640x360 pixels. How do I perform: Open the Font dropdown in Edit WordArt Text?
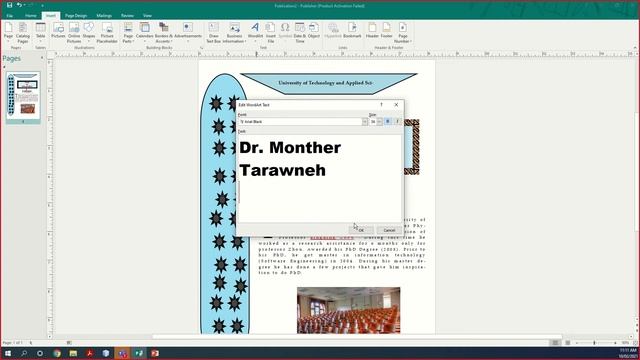tap(364, 122)
